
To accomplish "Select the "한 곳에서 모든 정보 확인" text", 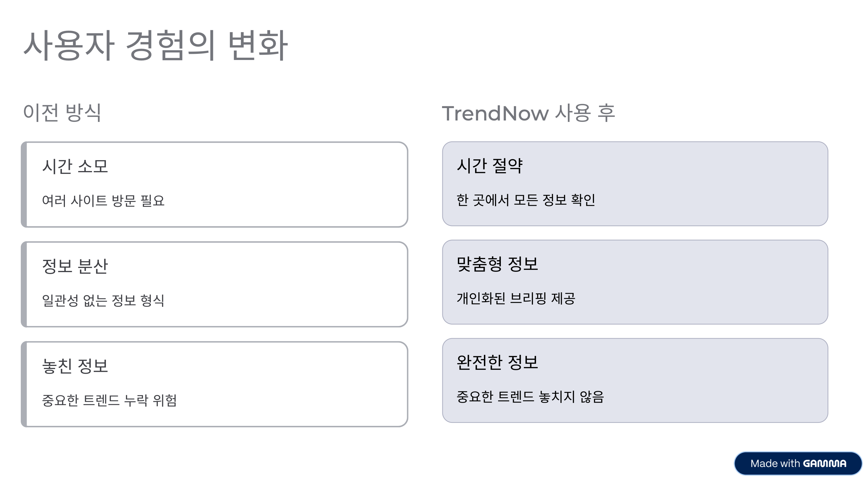I will click(526, 200).
